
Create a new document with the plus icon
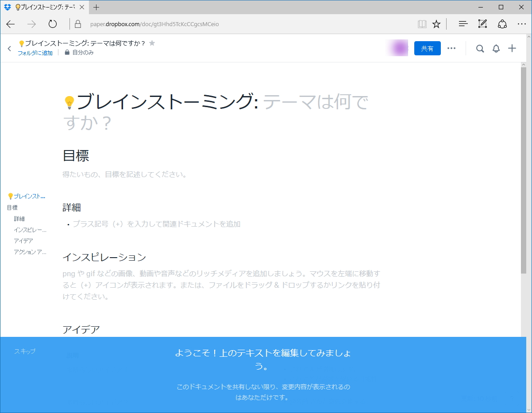(512, 48)
